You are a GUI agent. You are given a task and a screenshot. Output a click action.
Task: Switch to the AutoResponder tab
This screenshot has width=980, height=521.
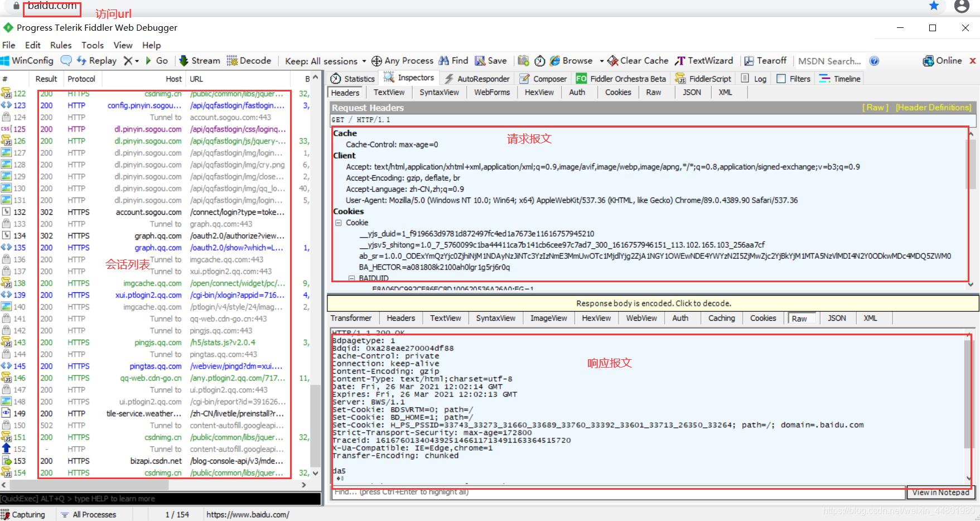click(477, 79)
